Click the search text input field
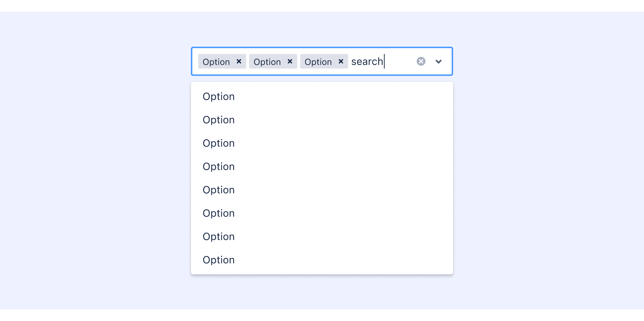This screenshot has height=321, width=644. pyautogui.click(x=367, y=62)
